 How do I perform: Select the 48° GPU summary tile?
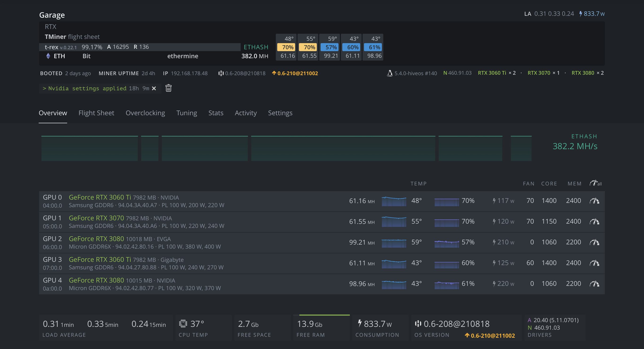pos(286,47)
